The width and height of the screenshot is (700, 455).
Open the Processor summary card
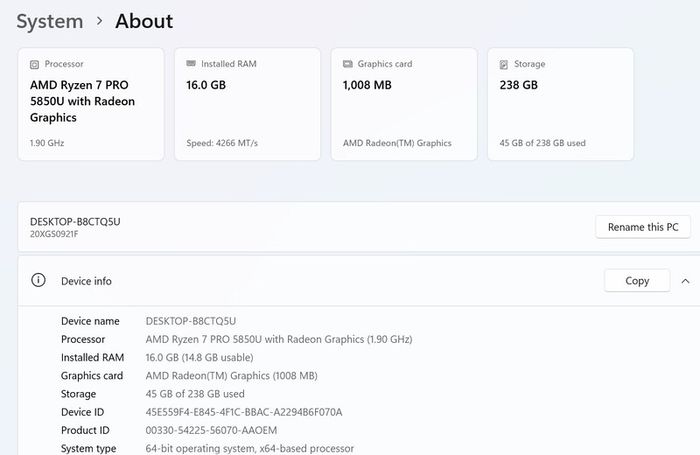91,104
